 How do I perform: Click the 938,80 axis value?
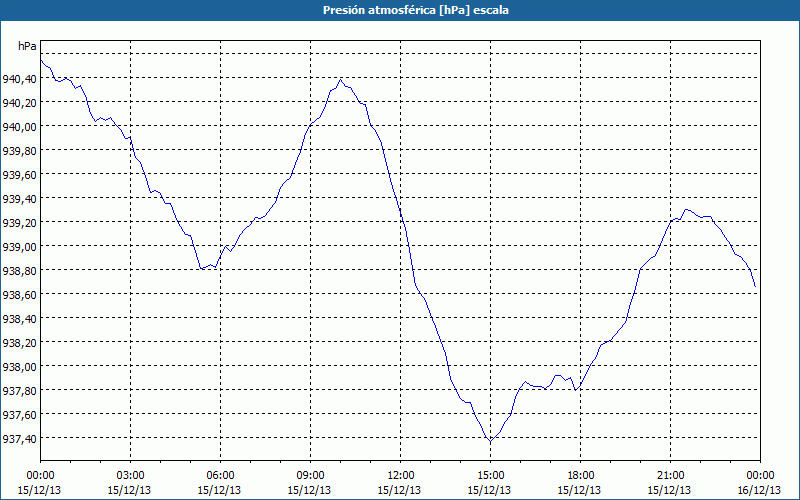[19, 270]
